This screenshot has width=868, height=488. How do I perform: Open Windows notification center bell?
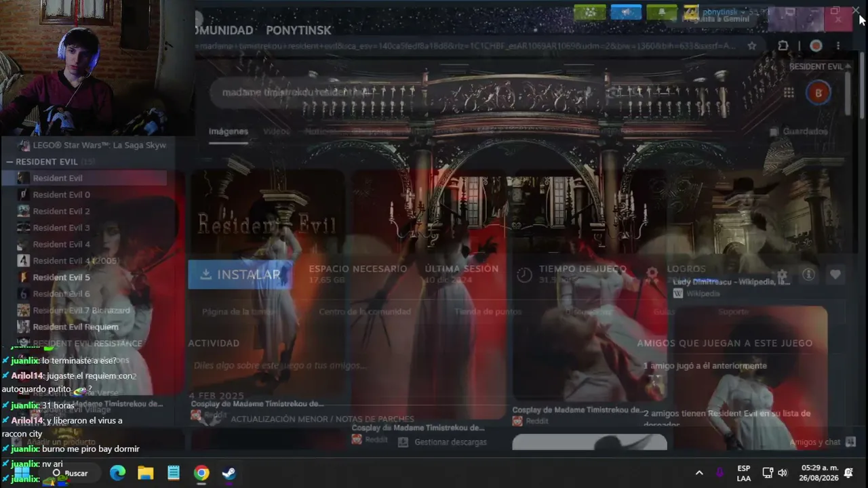[848, 473]
